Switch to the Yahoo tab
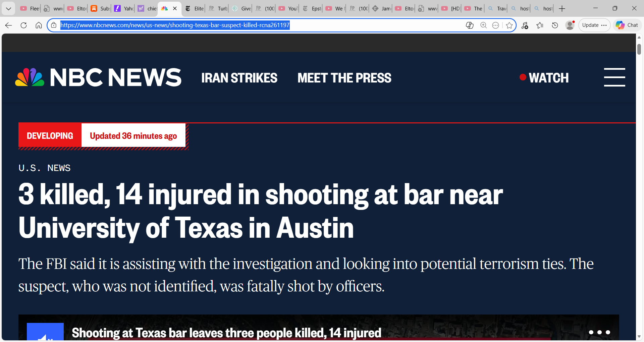This screenshot has height=342, width=644. [x=124, y=9]
